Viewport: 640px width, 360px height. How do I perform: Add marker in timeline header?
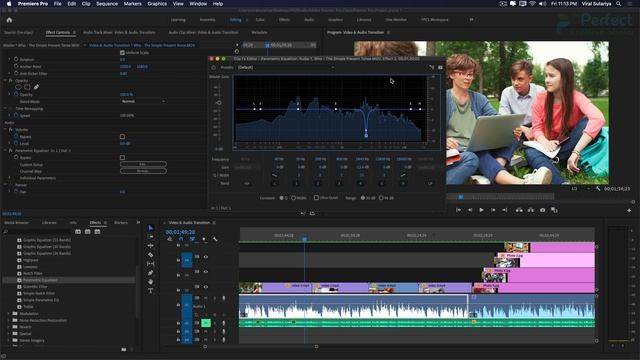click(204, 239)
